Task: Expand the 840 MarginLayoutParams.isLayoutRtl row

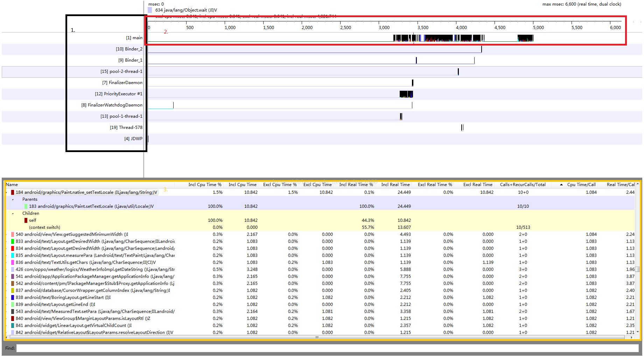Action: click(x=7, y=319)
